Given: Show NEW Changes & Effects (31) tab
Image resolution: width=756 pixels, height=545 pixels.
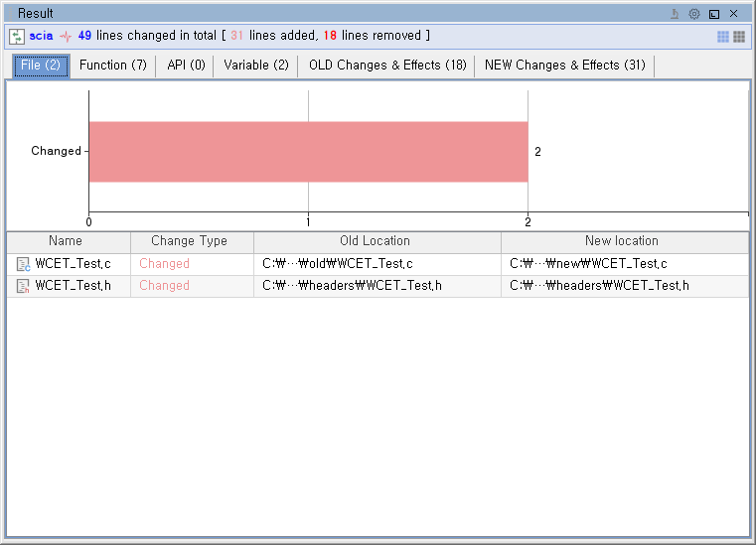Looking at the screenshot, I should (564, 66).
